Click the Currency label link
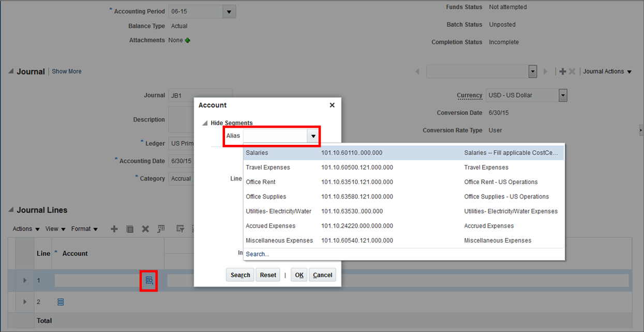Image resolution: width=644 pixels, height=332 pixels. coord(470,95)
